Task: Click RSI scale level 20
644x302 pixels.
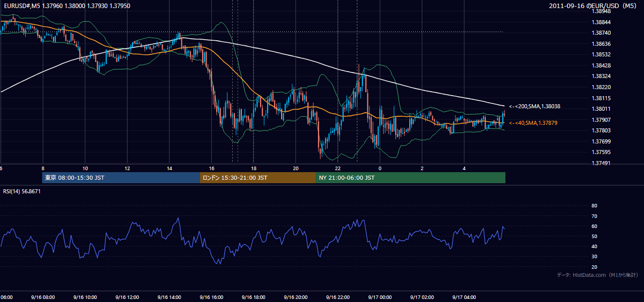Action: tap(594, 267)
